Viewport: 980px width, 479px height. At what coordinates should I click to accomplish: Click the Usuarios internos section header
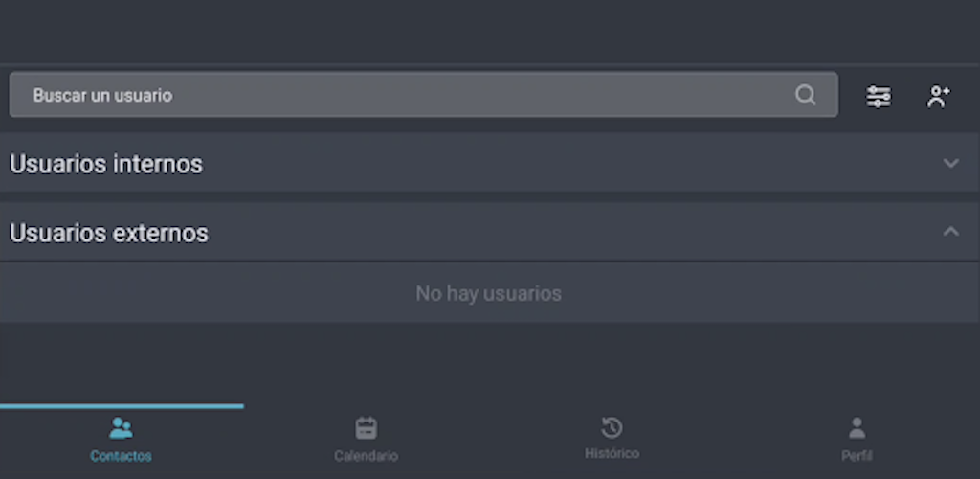click(x=490, y=162)
